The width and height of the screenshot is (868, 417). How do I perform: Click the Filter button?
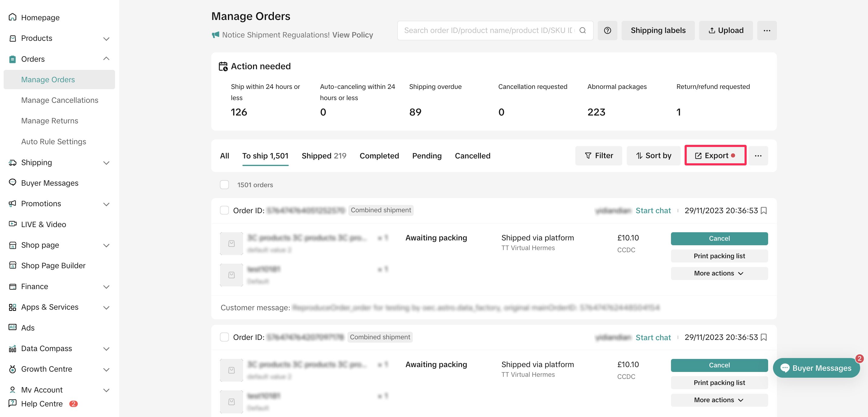598,155
